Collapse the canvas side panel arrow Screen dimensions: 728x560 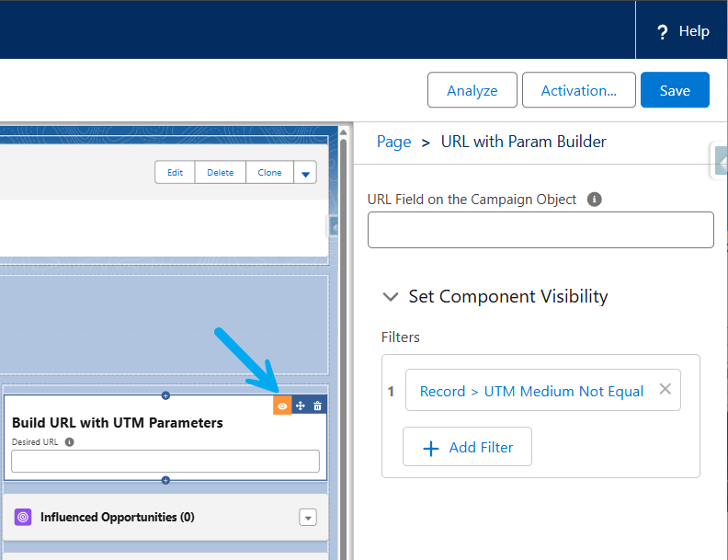pos(334,227)
